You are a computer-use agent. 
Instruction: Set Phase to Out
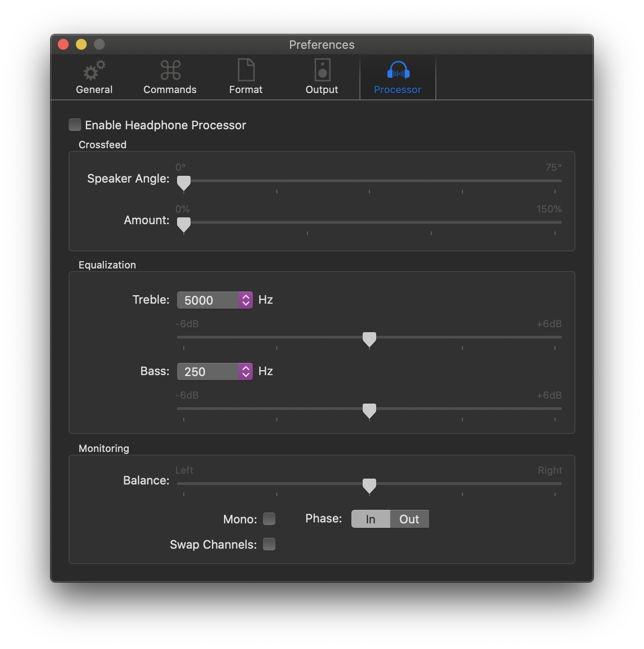click(x=409, y=519)
